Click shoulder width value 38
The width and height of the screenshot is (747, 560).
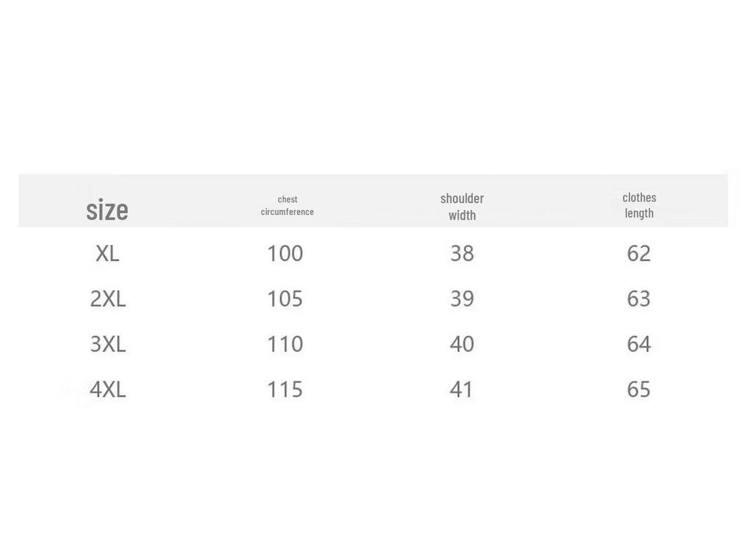point(462,254)
